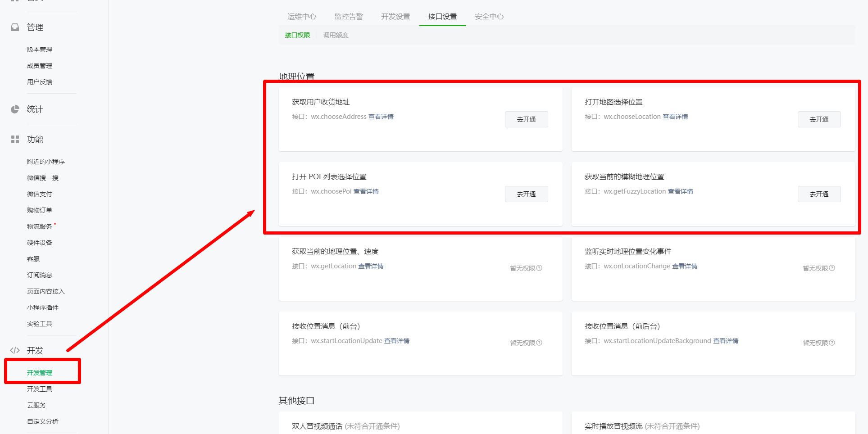Switch to the 运维中心 tab
868x434 pixels.
pyautogui.click(x=302, y=17)
